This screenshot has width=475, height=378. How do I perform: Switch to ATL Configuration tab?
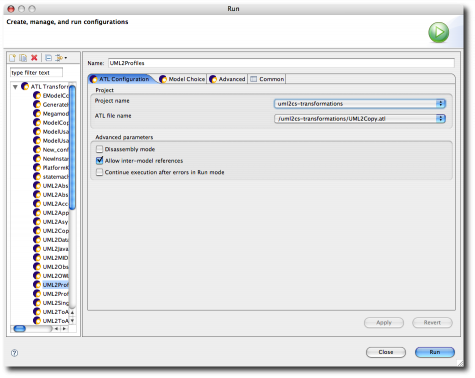coord(121,79)
